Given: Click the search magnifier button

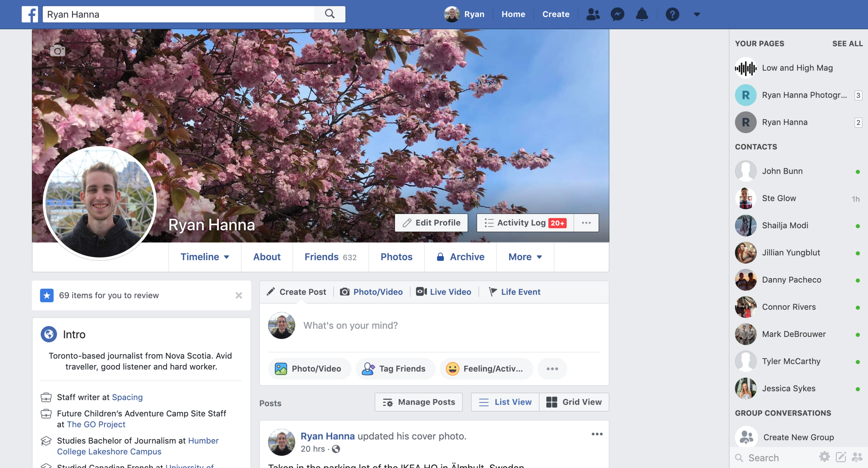Looking at the screenshot, I should [330, 14].
